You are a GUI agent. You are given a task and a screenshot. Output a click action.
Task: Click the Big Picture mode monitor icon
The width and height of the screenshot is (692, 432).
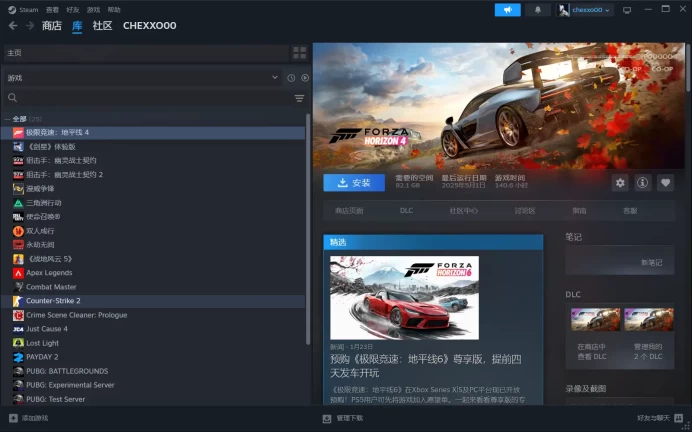point(627,10)
